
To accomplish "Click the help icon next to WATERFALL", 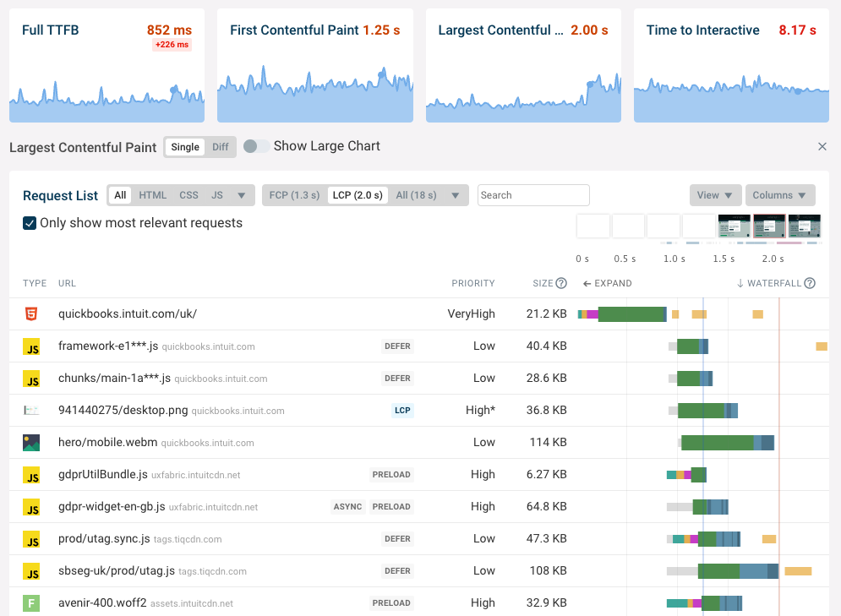I will click(810, 283).
